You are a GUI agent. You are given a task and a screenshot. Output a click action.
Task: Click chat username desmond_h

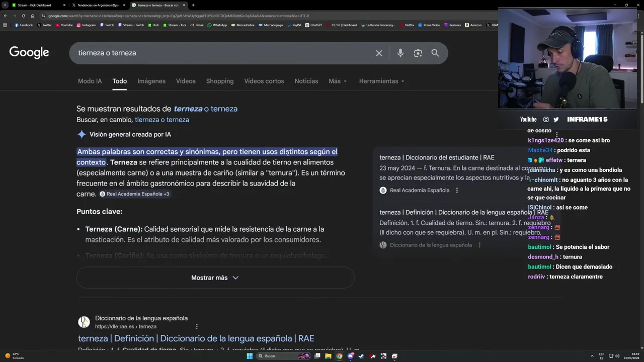pyautogui.click(x=544, y=257)
